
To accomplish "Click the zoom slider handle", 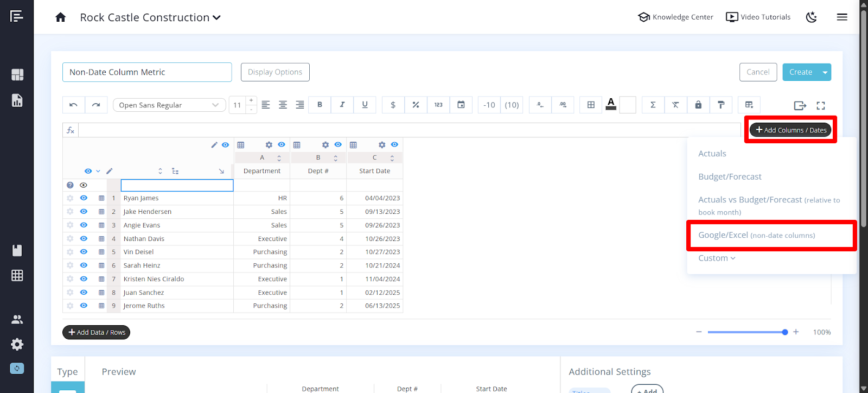I will pos(785,332).
